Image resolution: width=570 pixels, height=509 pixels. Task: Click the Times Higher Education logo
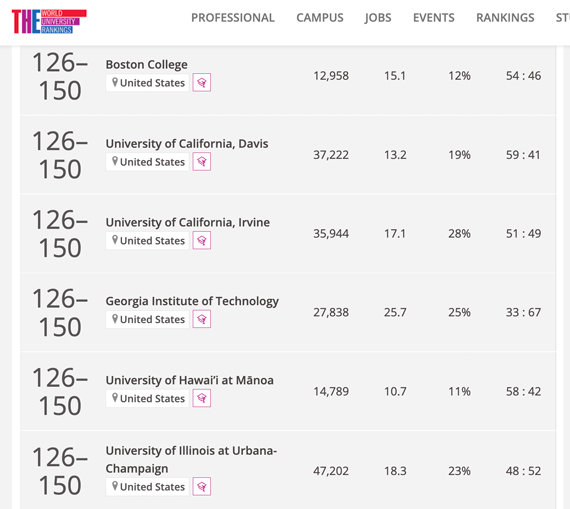tap(49, 21)
